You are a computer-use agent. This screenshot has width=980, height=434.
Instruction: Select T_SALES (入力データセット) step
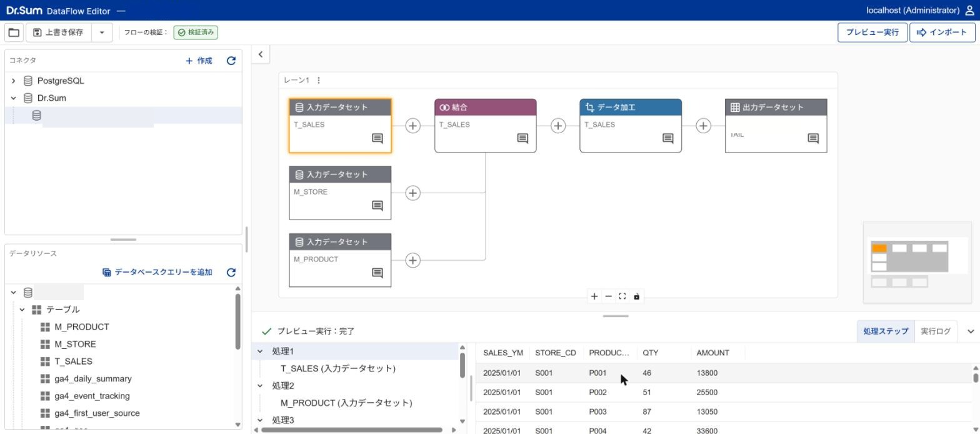point(338,369)
